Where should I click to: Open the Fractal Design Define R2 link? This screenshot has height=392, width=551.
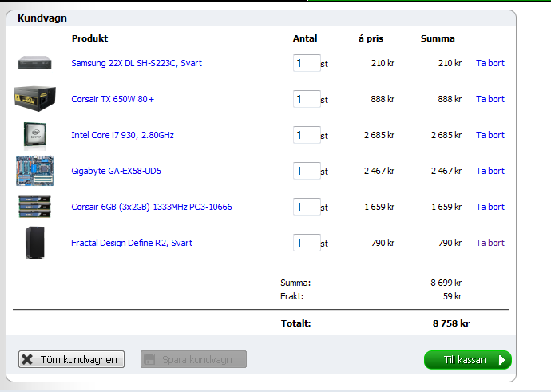click(x=131, y=243)
